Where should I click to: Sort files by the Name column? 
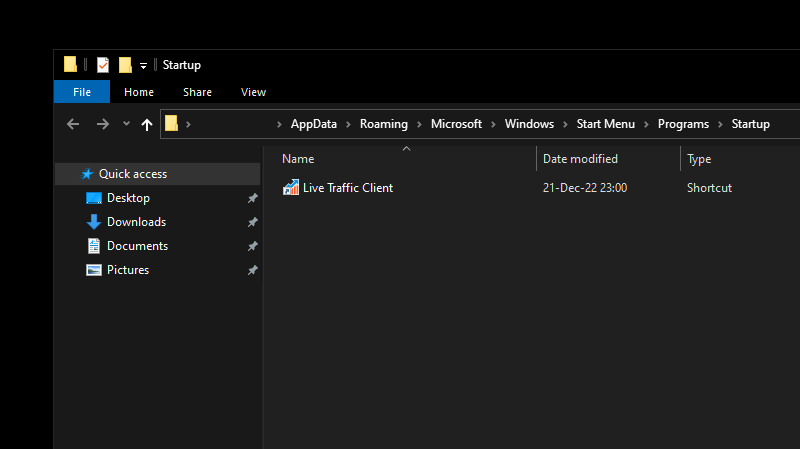tap(298, 159)
